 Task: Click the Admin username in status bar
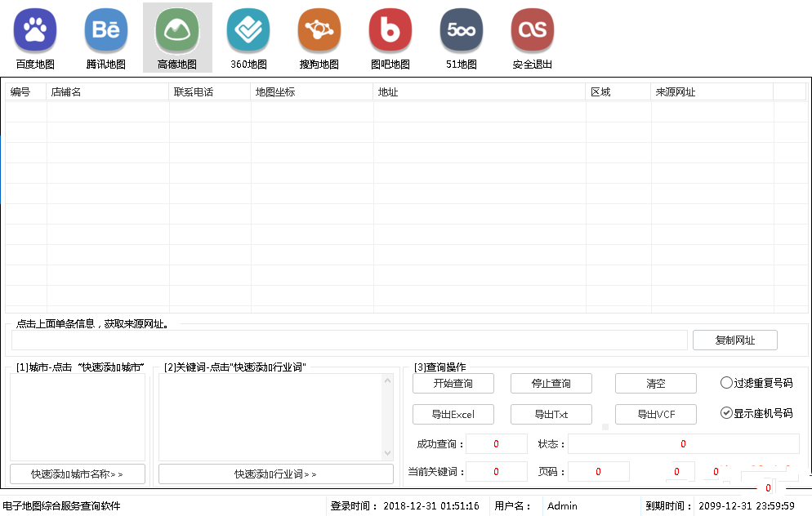click(x=562, y=506)
